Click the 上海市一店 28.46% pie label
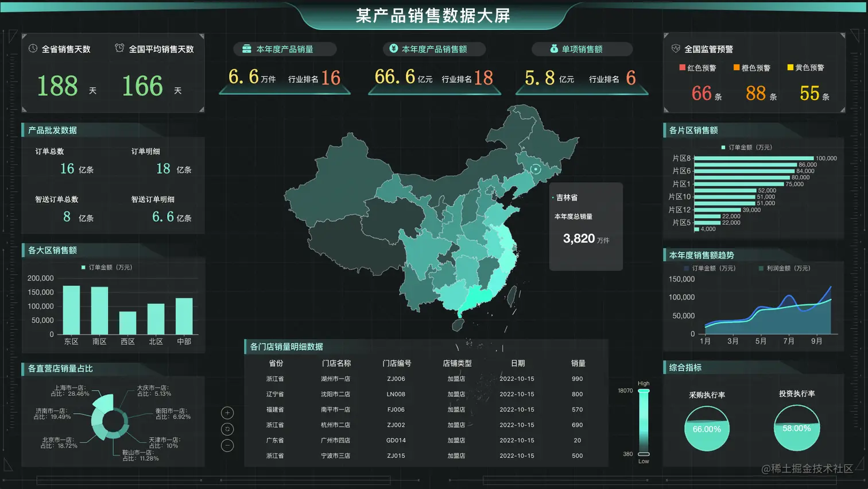Viewport: 868px width, 489px height. tap(70, 391)
